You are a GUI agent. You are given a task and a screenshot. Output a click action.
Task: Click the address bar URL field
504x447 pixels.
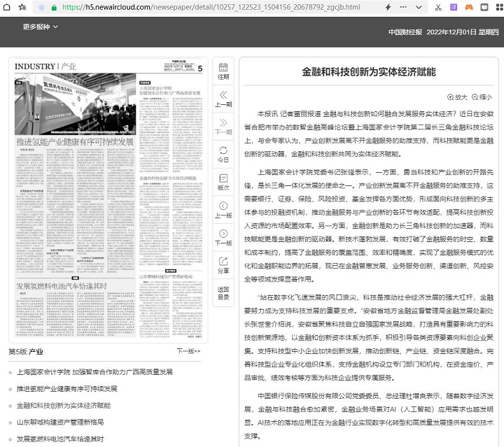pyautogui.click(x=210, y=7)
